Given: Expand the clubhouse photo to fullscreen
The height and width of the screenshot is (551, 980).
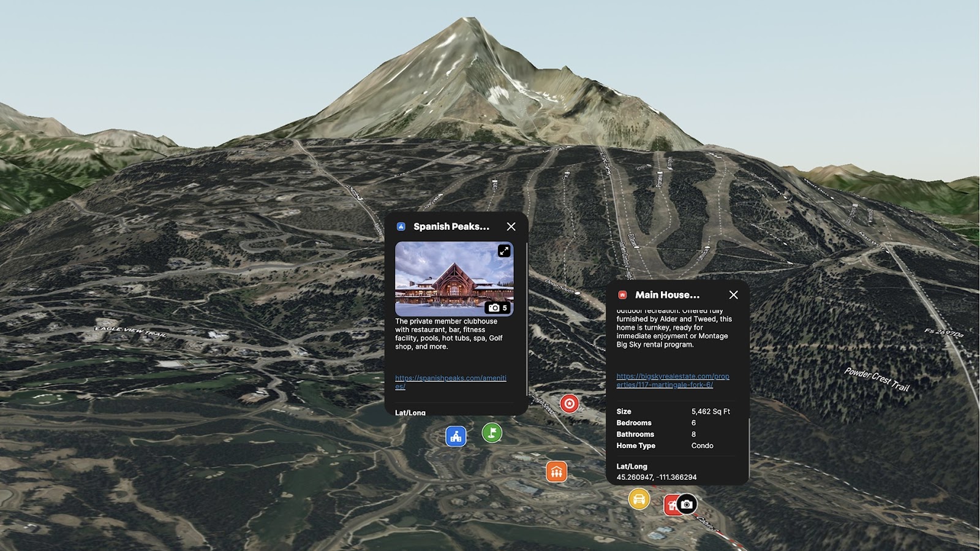Looking at the screenshot, I should (504, 251).
